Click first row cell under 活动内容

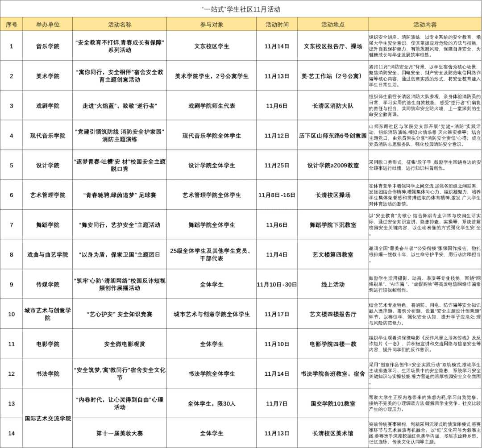click(x=425, y=46)
